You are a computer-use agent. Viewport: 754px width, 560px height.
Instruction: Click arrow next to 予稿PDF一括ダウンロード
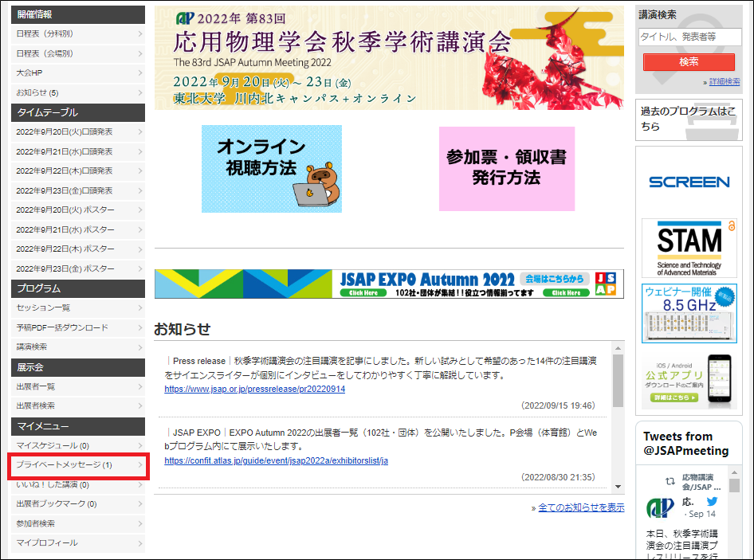coord(139,327)
